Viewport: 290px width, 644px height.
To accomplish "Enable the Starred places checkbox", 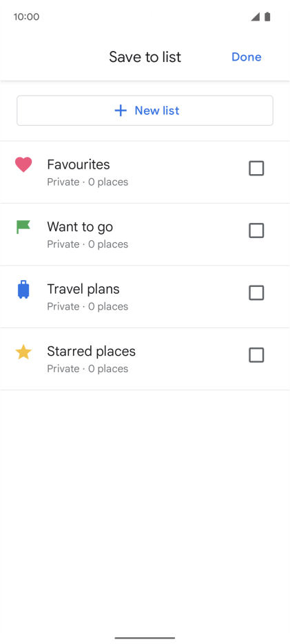I will click(256, 355).
